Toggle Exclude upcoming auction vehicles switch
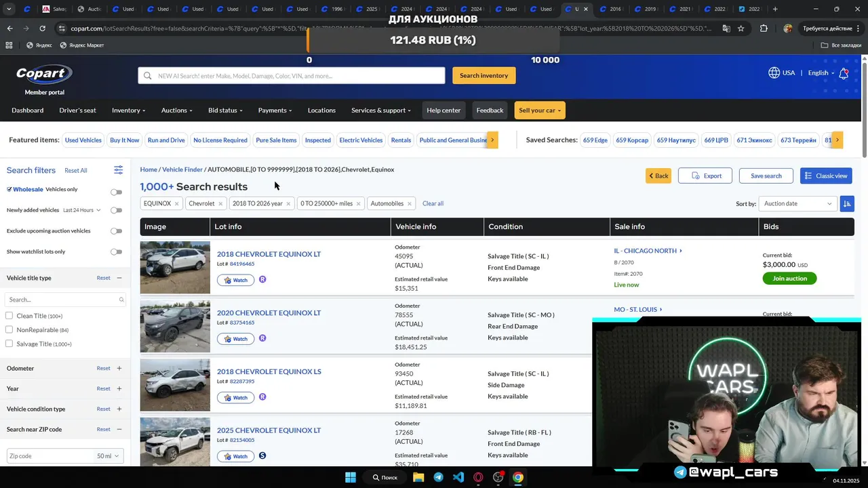868x488 pixels. pos(117,231)
